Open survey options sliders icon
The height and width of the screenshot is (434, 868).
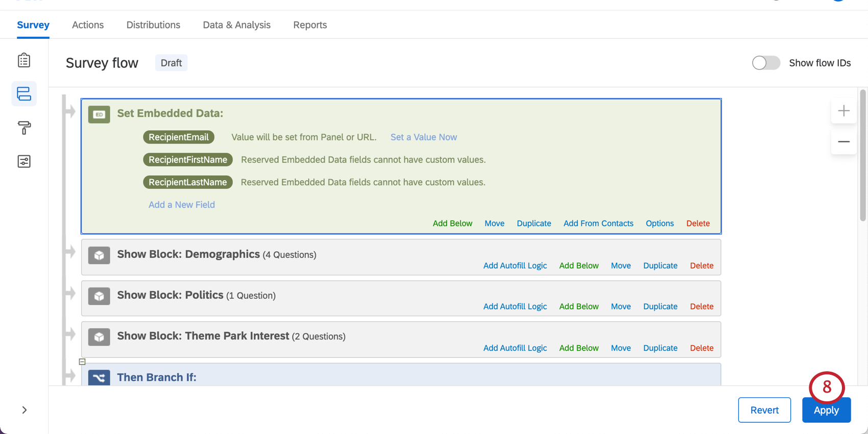coord(24,161)
